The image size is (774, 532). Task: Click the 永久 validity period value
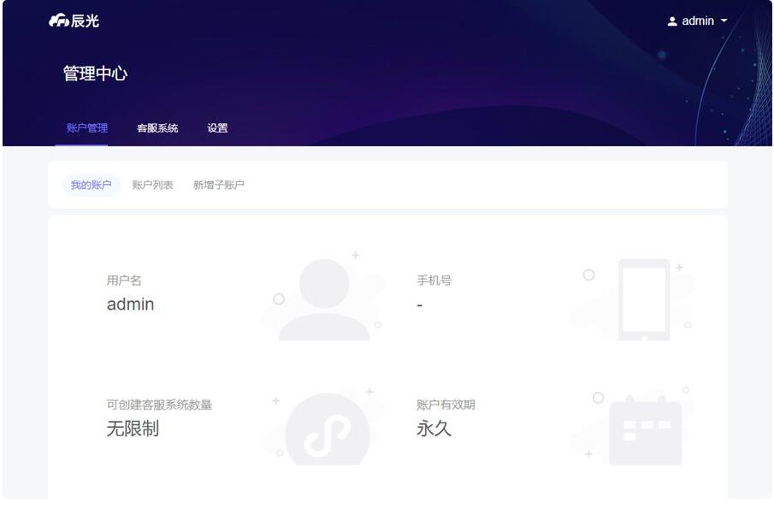tap(434, 429)
